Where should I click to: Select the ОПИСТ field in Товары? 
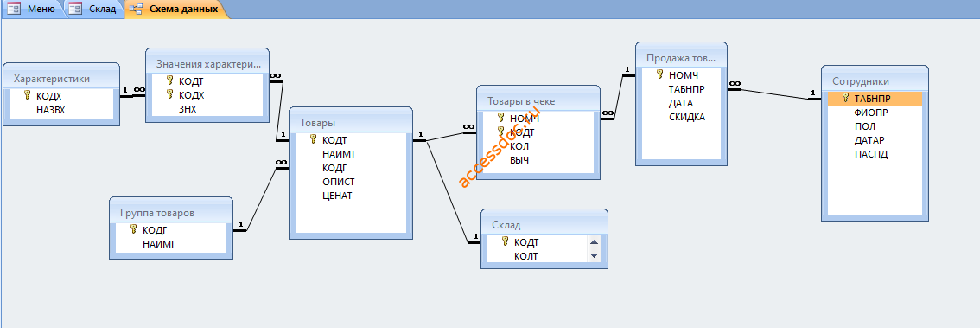(x=339, y=182)
